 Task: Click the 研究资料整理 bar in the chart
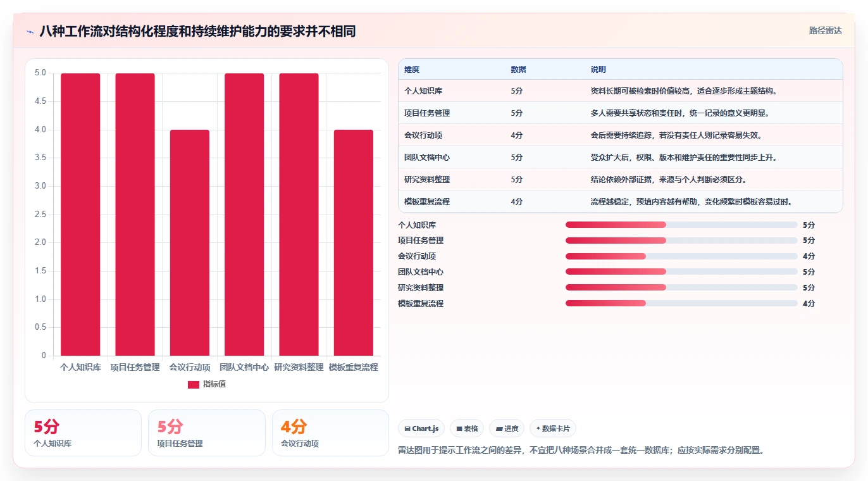coord(299,215)
